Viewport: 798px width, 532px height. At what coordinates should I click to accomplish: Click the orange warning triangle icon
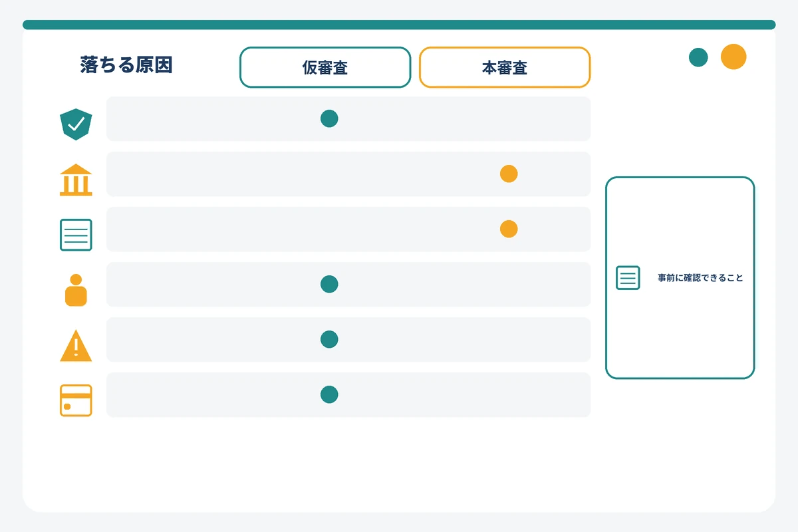click(76, 345)
